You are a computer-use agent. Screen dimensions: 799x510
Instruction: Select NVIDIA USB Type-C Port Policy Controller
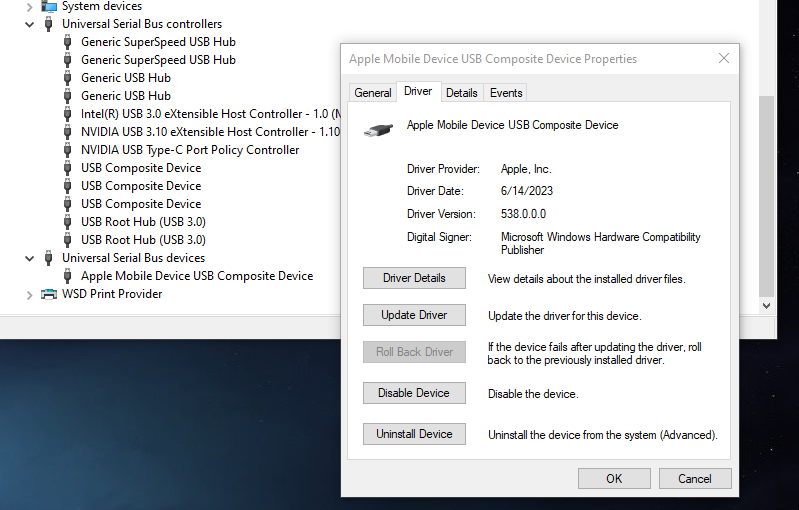(190, 150)
